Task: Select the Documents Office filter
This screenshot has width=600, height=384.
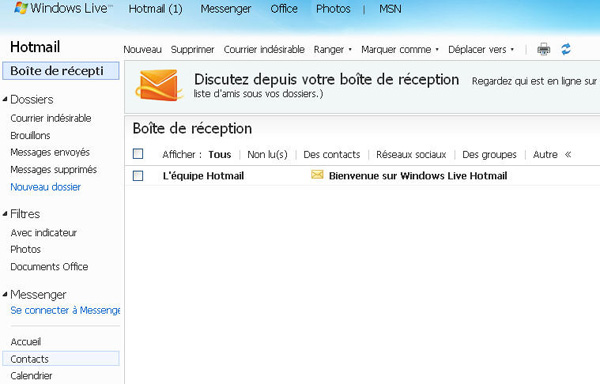Action: click(49, 267)
